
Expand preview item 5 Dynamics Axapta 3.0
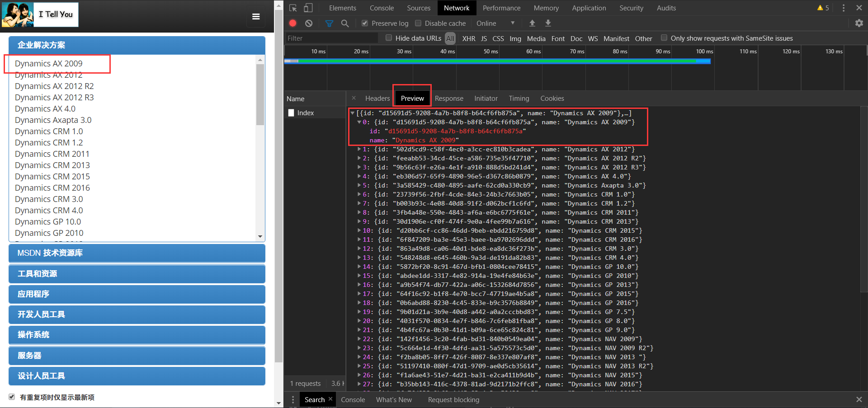pos(359,186)
